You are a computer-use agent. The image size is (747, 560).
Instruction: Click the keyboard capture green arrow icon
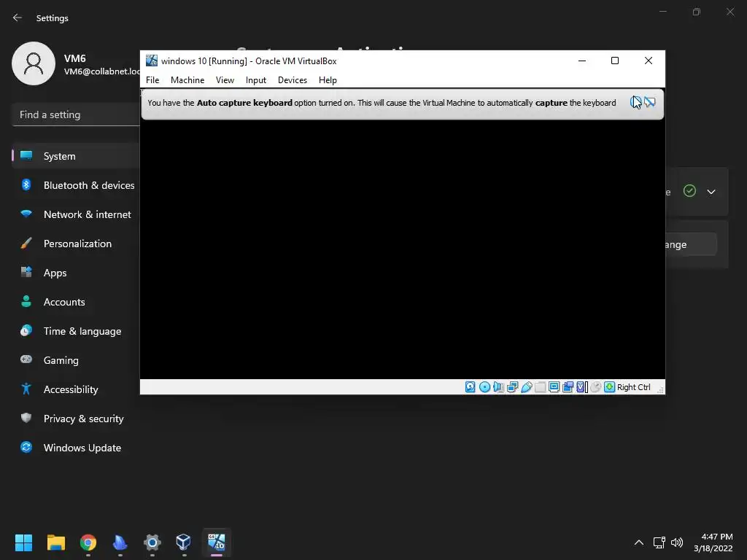(x=609, y=387)
